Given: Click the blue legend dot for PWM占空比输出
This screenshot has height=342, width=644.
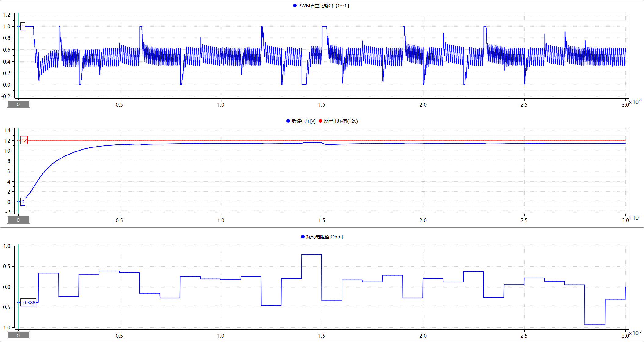Looking at the screenshot, I should (295, 5).
